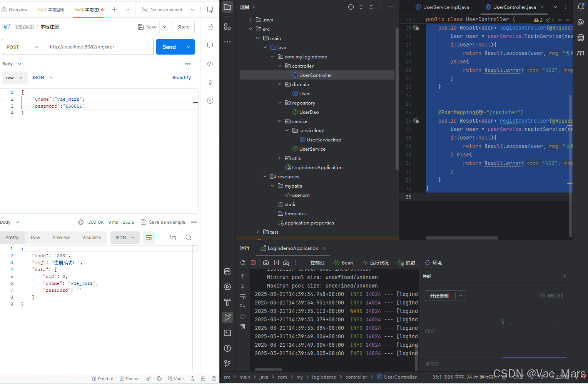The height and width of the screenshot is (384, 588).
Task: Open the HTTP method POST dropdown
Action: coord(23,47)
